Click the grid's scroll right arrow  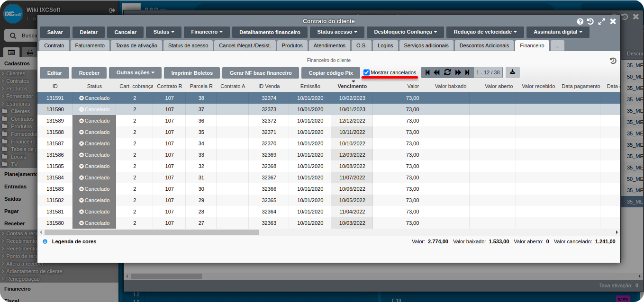click(x=617, y=232)
